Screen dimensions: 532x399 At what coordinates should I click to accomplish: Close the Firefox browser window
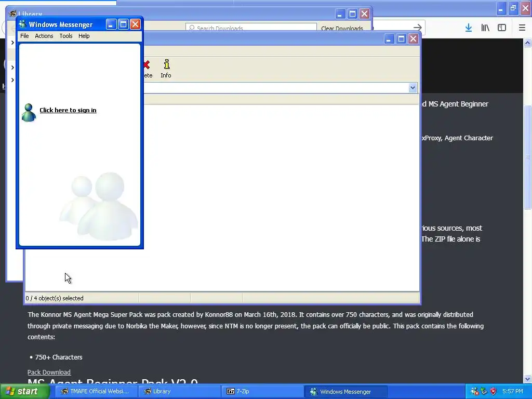526,8
